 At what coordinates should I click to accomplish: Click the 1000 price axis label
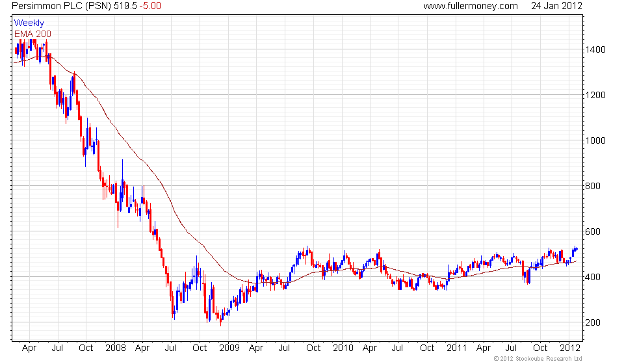point(595,140)
